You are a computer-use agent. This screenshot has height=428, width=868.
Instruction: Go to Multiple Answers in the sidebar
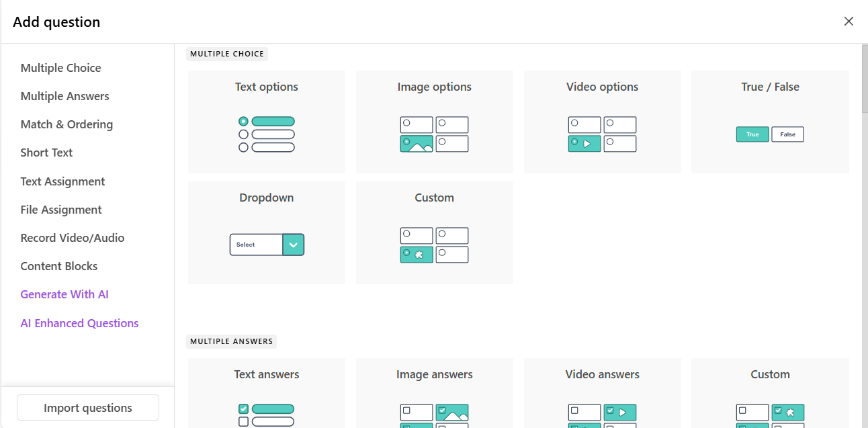point(64,96)
